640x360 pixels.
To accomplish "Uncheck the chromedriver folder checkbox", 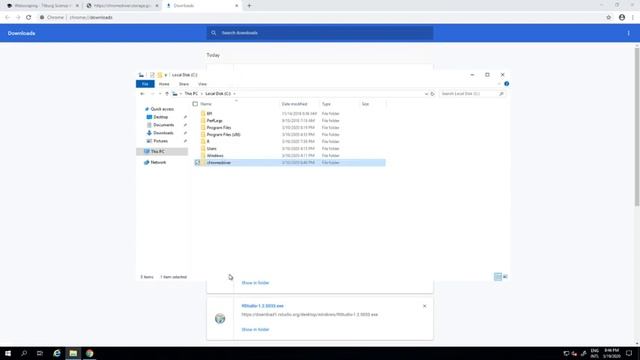I will coord(197,162).
